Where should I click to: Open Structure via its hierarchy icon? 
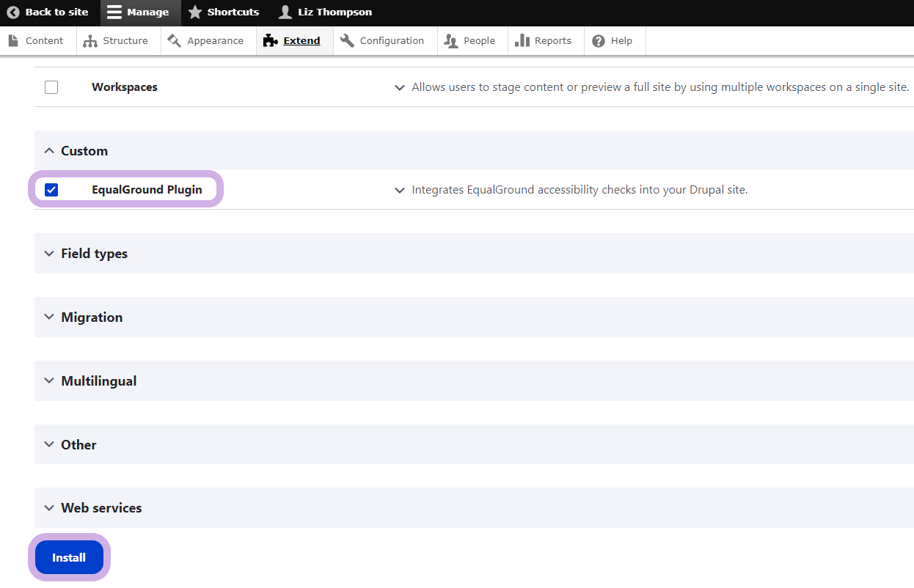[x=90, y=41]
